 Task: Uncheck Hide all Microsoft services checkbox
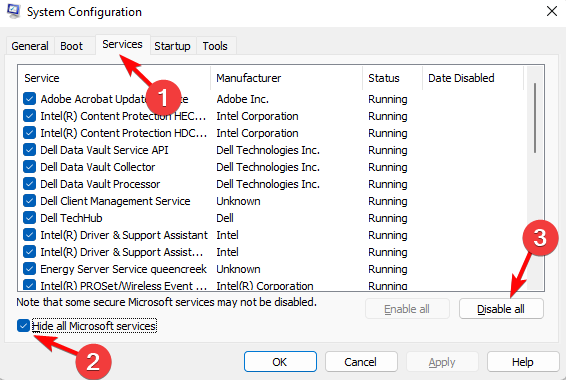point(23,326)
